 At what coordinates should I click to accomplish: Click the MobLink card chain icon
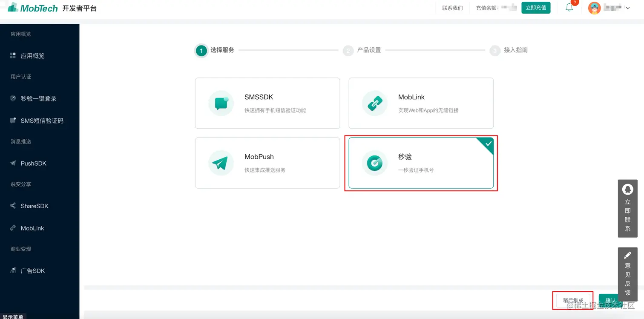375,103
